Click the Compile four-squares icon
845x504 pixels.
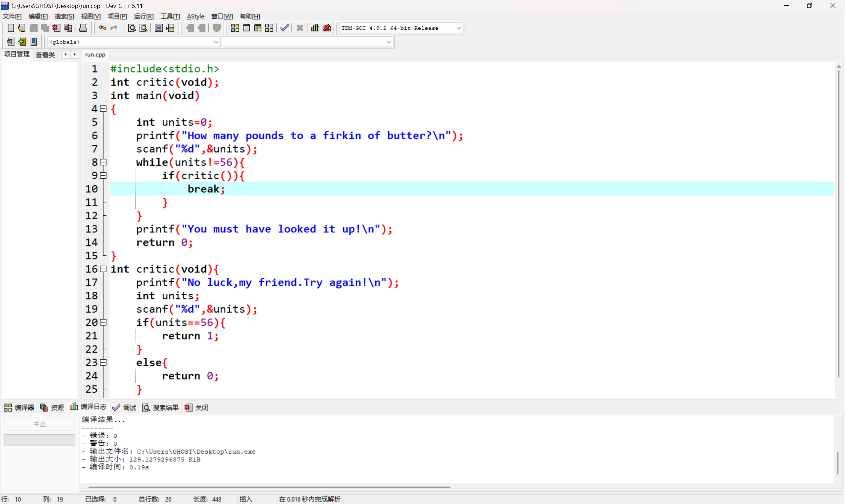tap(235, 28)
